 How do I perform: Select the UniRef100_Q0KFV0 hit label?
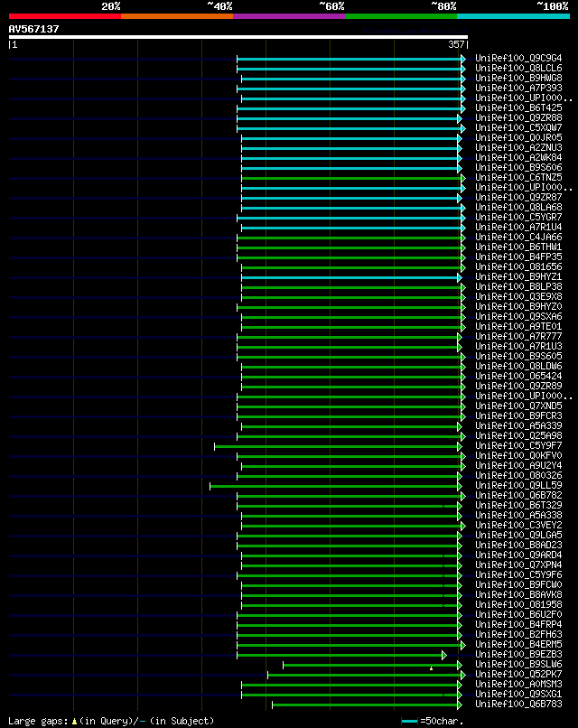click(x=518, y=455)
